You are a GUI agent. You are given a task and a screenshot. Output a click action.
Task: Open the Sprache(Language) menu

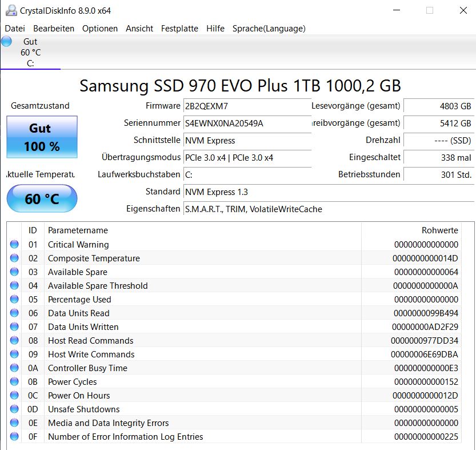point(269,29)
